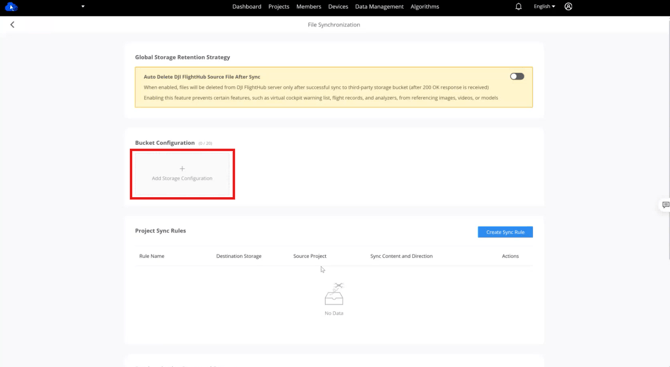
Task: Open the Devices menu item
Action: (338, 6)
